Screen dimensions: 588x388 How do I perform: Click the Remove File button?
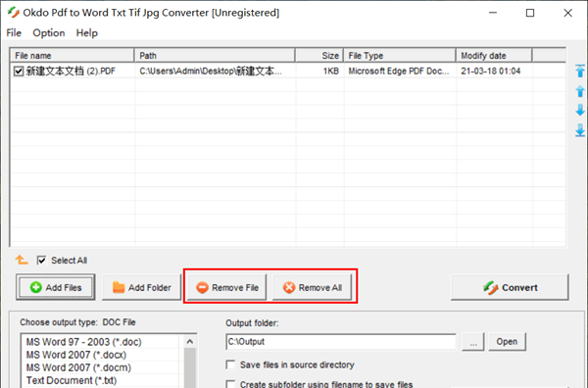pos(227,287)
